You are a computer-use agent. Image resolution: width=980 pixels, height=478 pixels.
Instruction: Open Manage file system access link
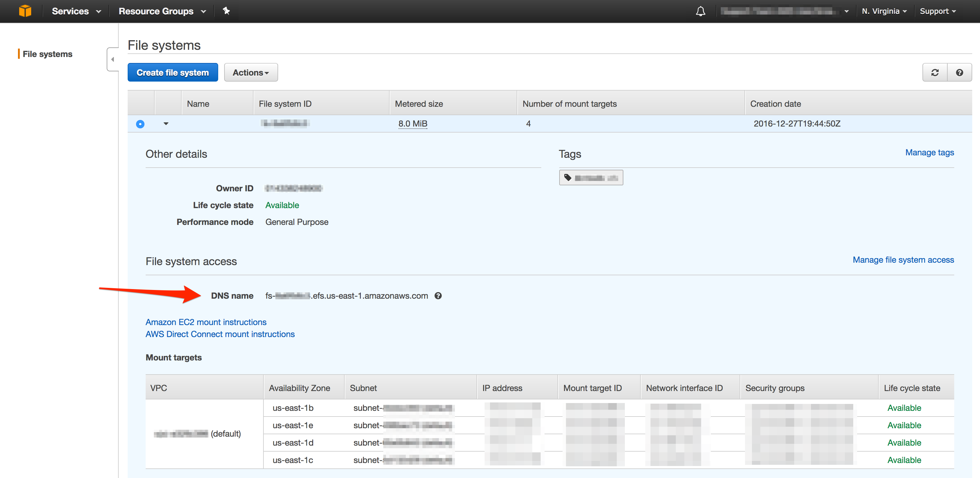(903, 260)
